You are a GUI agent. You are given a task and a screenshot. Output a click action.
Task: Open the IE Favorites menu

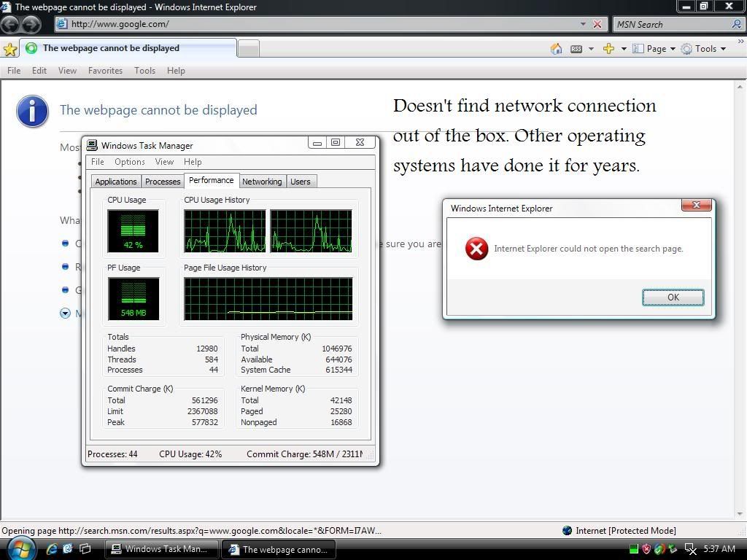click(x=105, y=71)
